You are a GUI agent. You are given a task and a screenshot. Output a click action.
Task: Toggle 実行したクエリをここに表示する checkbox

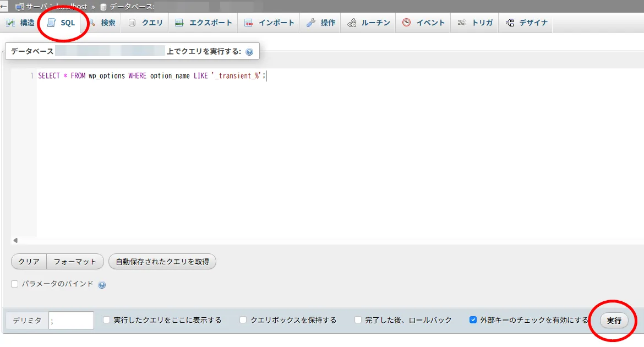click(107, 320)
